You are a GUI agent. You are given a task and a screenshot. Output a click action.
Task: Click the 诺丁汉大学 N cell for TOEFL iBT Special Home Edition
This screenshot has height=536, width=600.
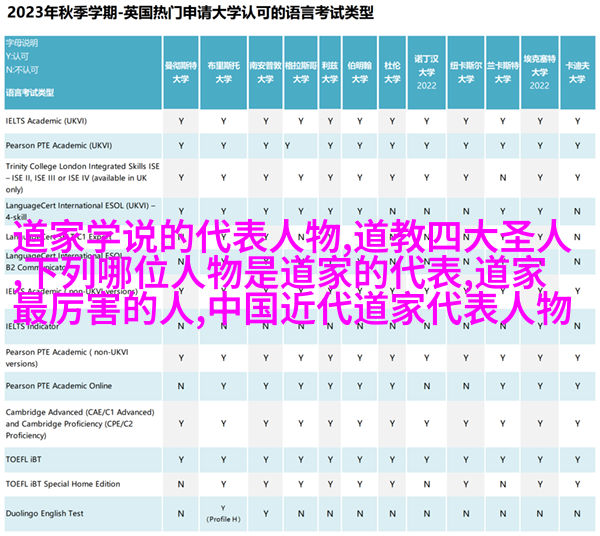pos(426,485)
